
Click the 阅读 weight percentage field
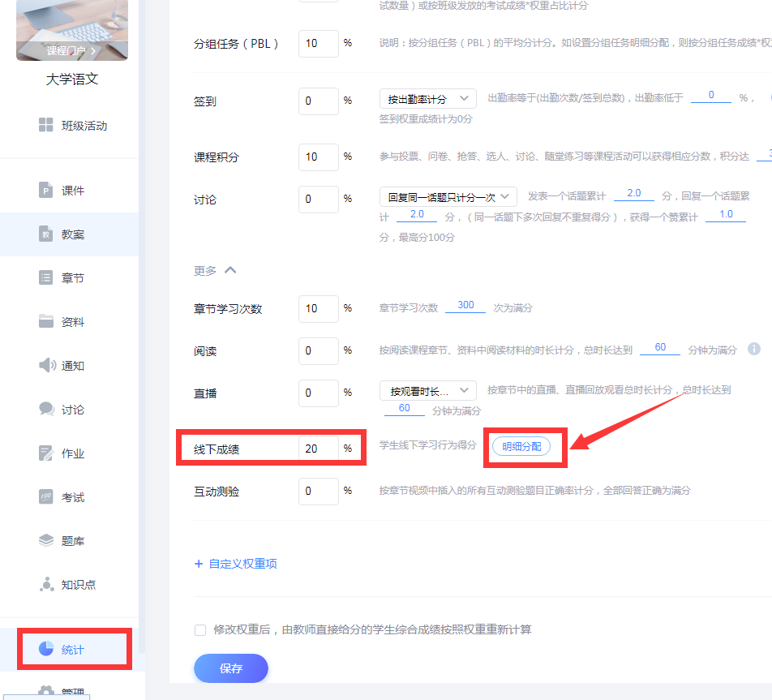(318, 350)
